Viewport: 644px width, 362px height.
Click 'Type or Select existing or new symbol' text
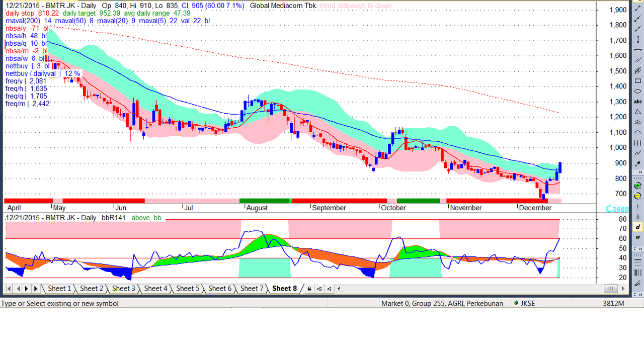[60, 304]
